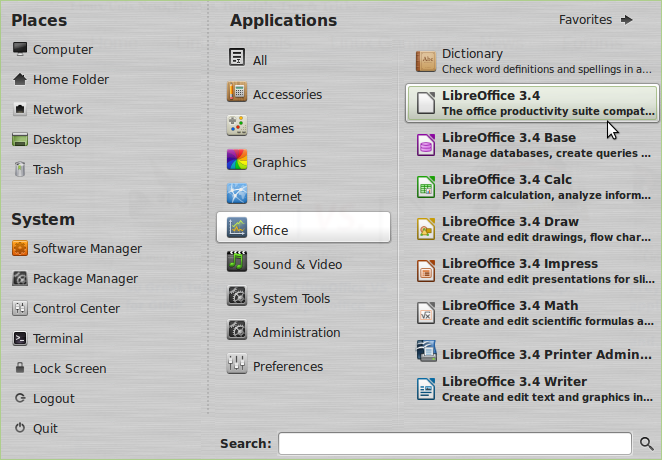Screen dimensions: 662x460
Task: Open the Software Manager label
Action: pos(87,249)
